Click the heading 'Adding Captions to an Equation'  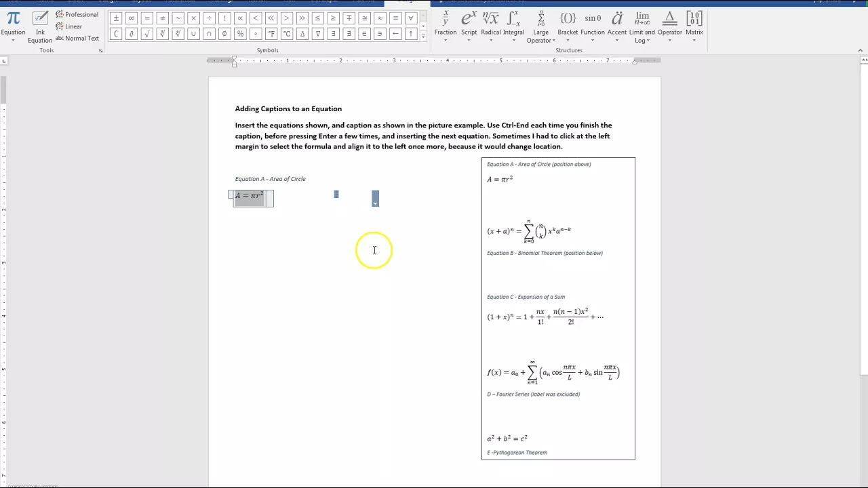pos(288,108)
